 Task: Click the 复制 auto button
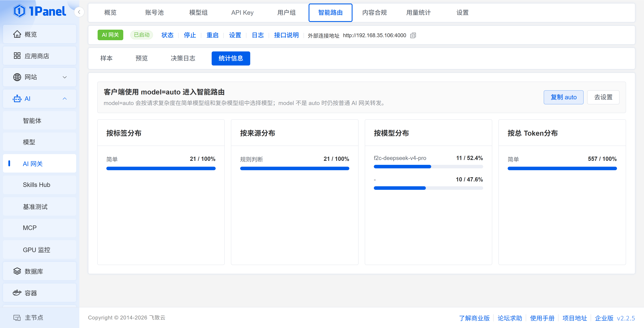point(563,97)
